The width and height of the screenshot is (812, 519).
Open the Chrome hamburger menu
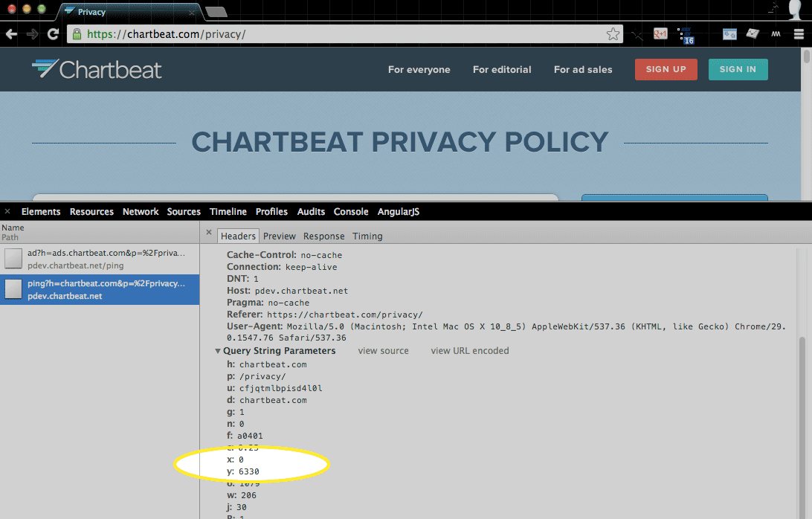(x=799, y=34)
